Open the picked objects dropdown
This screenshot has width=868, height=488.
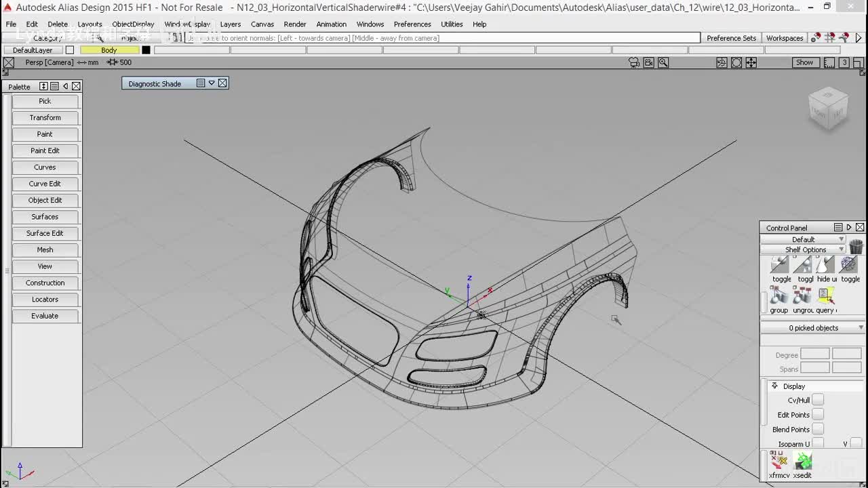click(x=813, y=328)
